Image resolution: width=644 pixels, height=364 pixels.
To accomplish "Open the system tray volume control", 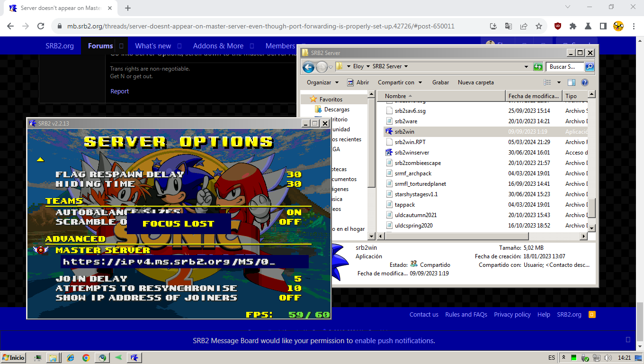I will [x=608, y=357].
